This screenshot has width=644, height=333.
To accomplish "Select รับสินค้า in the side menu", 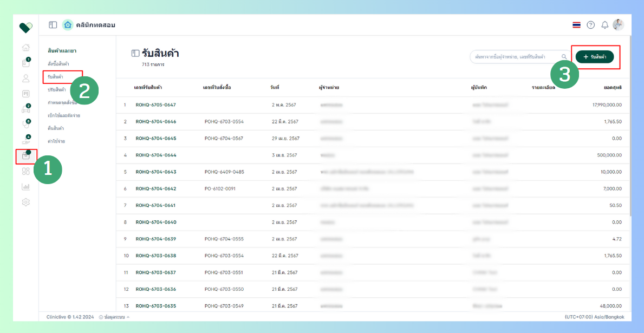I will click(x=55, y=76).
